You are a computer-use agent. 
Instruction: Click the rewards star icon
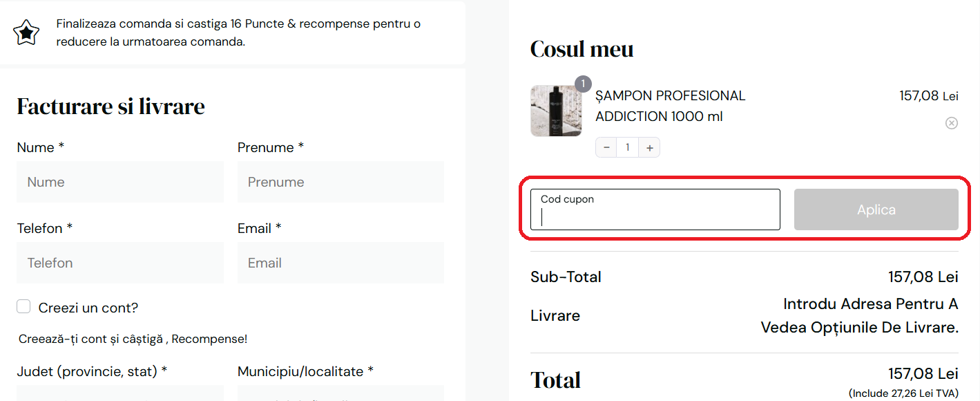pos(26,32)
